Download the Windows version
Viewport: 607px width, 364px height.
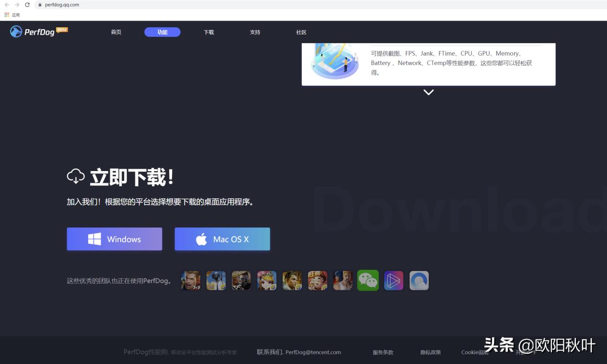point(114,239)
